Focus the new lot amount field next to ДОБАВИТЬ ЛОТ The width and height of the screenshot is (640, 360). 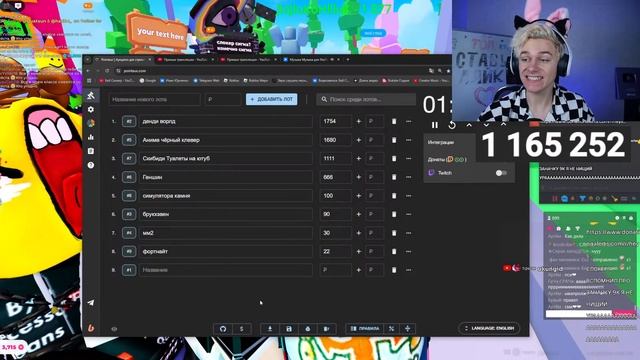pyautogui.click(x=222, y=99)
